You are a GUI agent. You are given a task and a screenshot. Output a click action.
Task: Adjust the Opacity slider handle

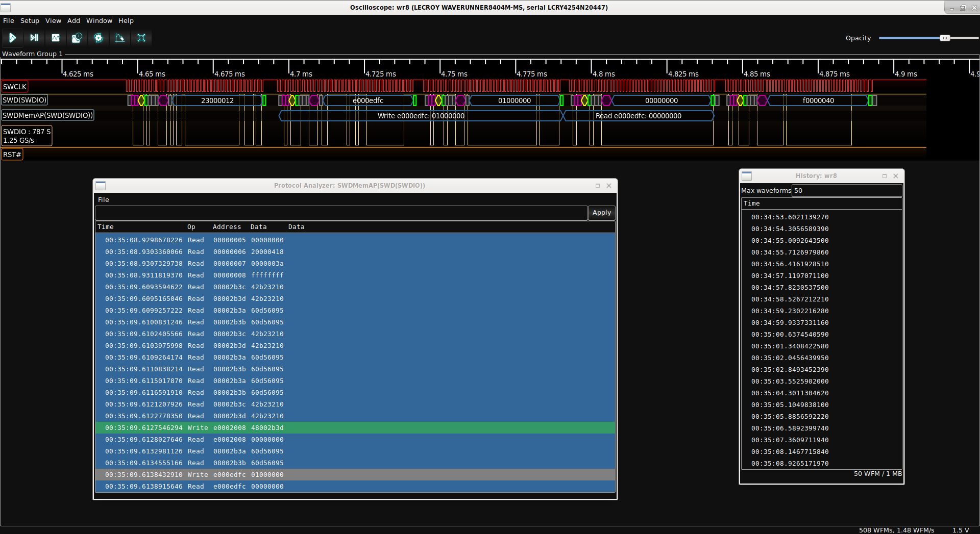pos(945,38)
